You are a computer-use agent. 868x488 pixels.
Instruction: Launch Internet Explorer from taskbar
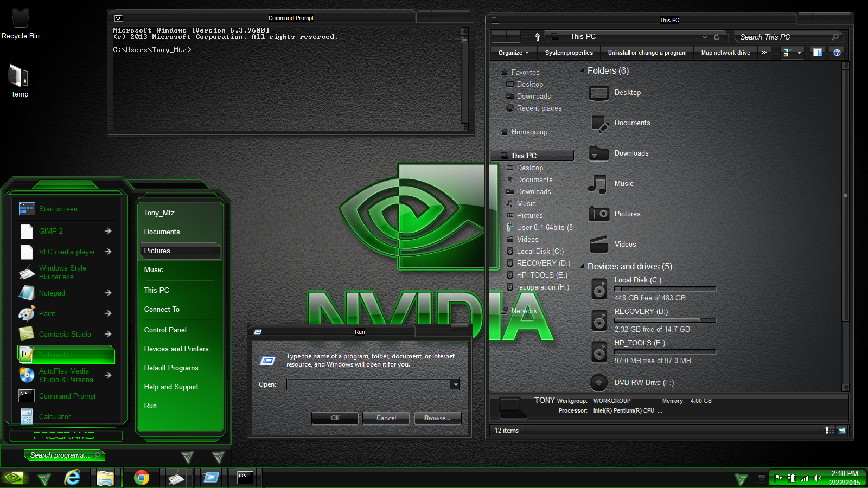tap(72, 478)
